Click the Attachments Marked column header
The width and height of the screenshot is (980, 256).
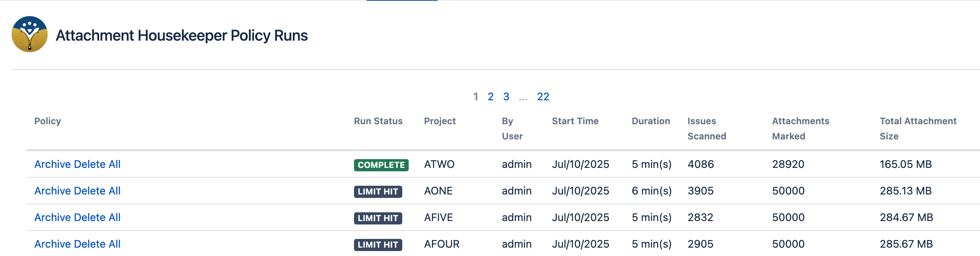point(800,129)
